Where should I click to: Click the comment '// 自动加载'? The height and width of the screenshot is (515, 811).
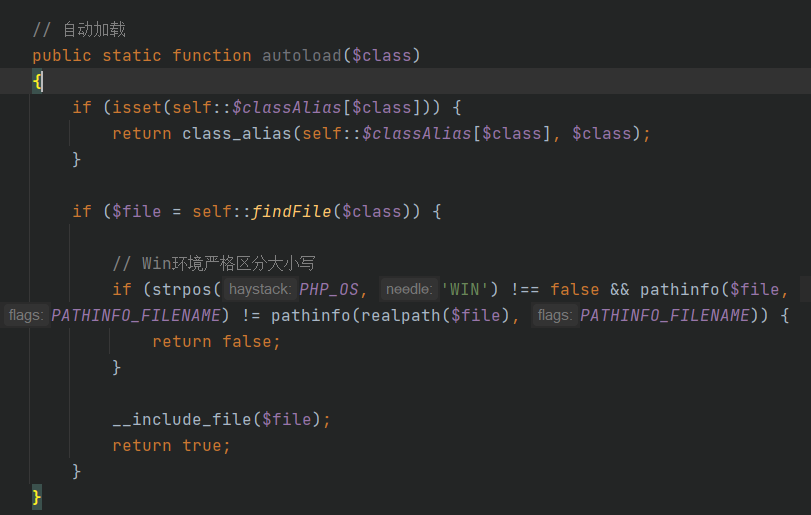tap(79, 29)
